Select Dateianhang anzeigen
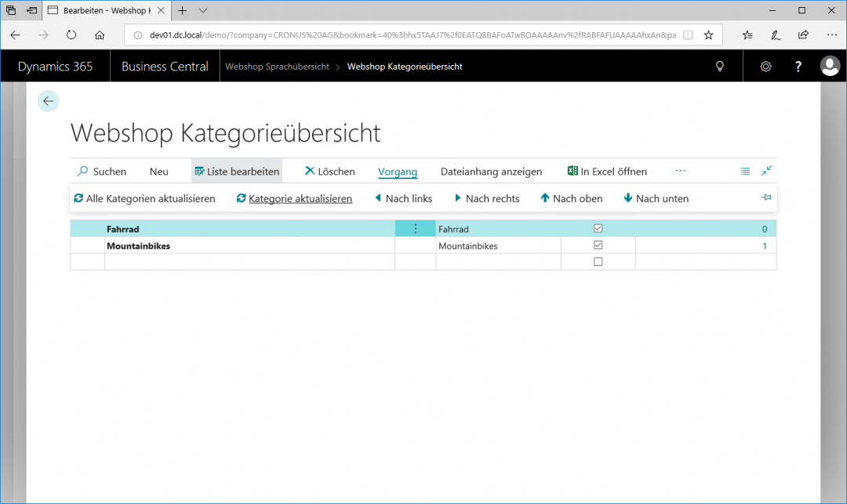The height and width of the screenshot is (504, 847). tap(491, 171)
